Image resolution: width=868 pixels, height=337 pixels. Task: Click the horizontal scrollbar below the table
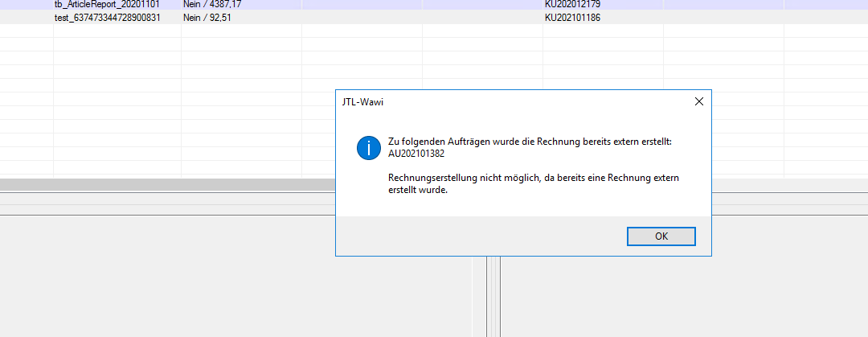coord(167,184)
